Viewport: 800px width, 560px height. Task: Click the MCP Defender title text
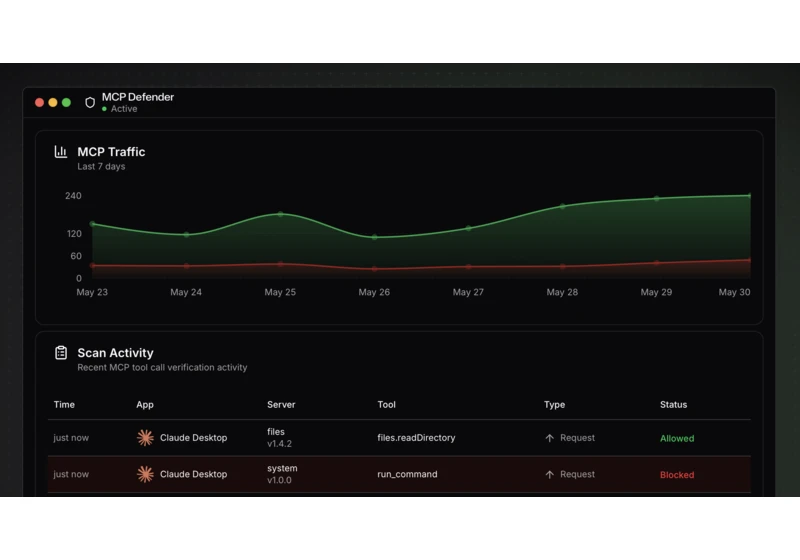[x=138, y=97]
